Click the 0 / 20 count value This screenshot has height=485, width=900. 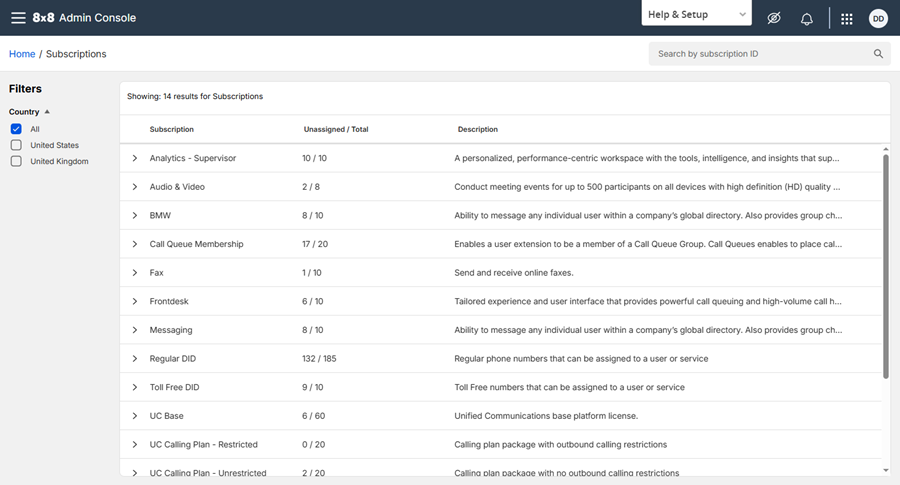click(313, 445)
